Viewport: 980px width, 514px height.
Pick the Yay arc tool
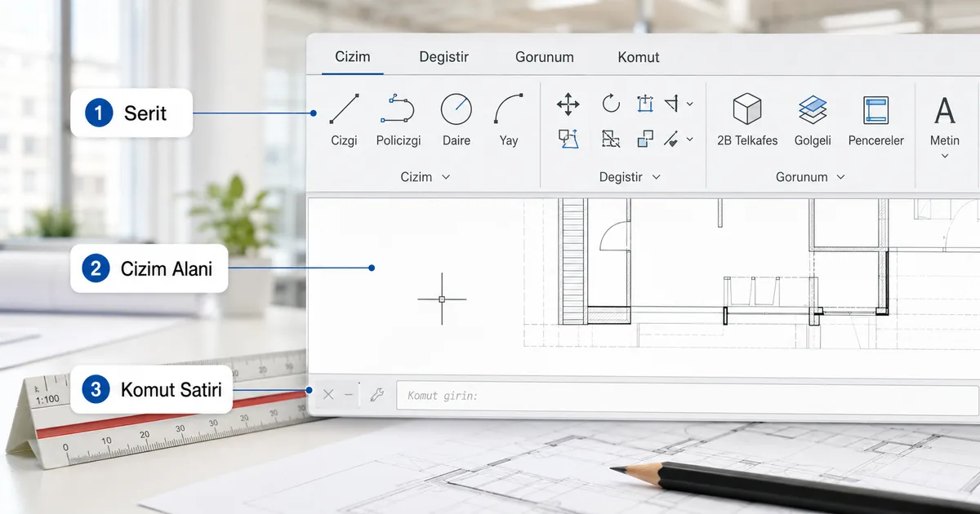click(509, 119)
